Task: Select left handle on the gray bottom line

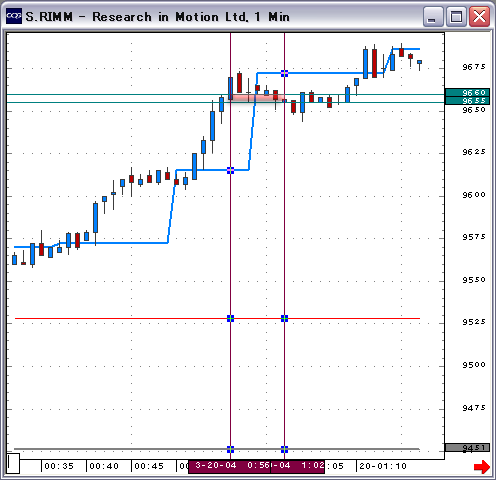Action: pos(230,449)
